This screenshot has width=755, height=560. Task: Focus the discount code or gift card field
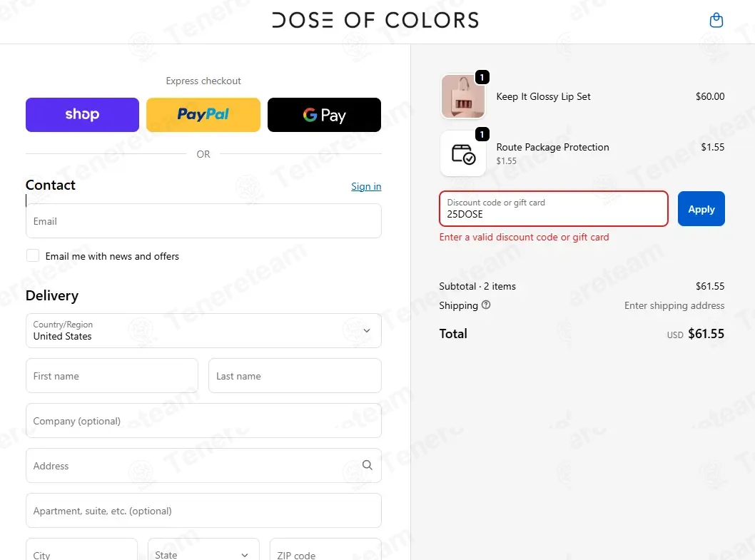pos(554,209)
